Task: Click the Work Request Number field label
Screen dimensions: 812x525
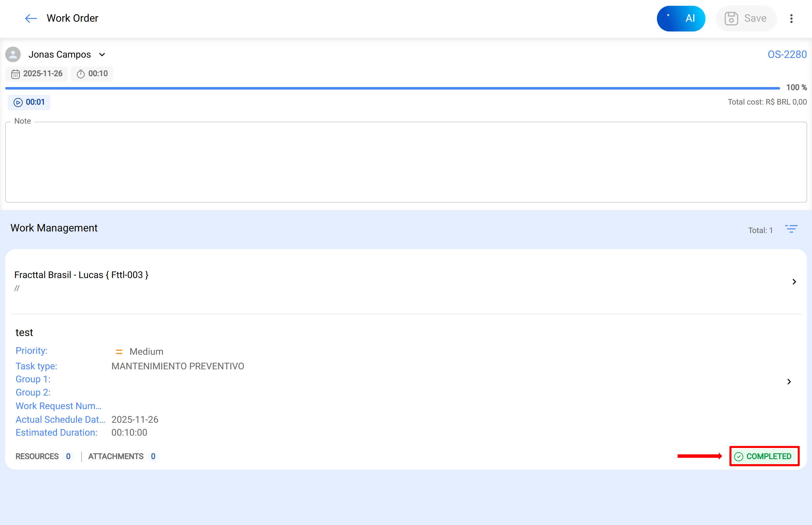Action: click(58, 406)
